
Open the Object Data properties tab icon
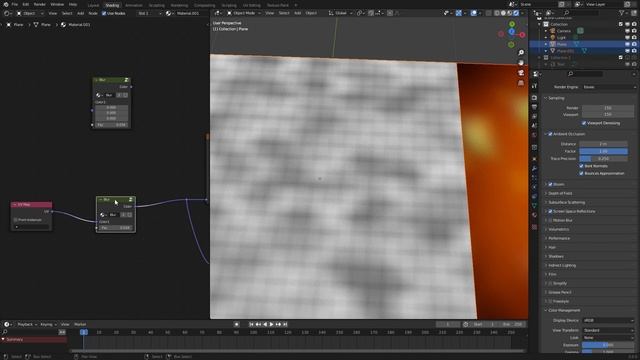pos(534,205)
